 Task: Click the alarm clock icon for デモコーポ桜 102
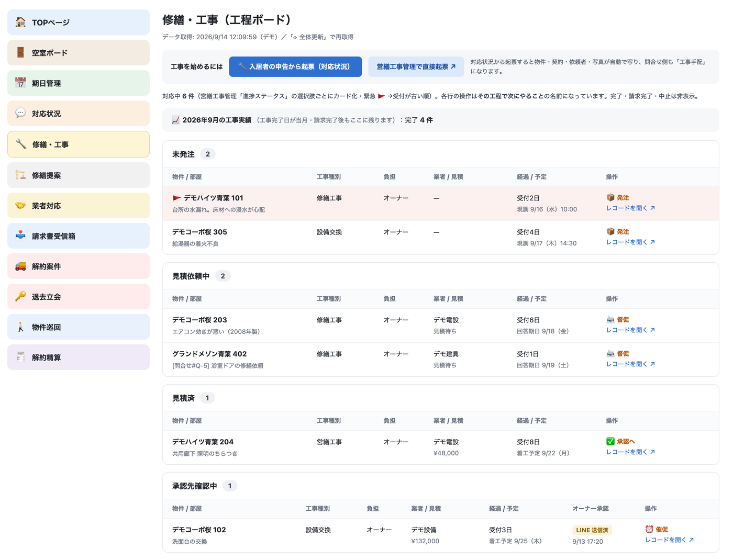coord(649,529)
